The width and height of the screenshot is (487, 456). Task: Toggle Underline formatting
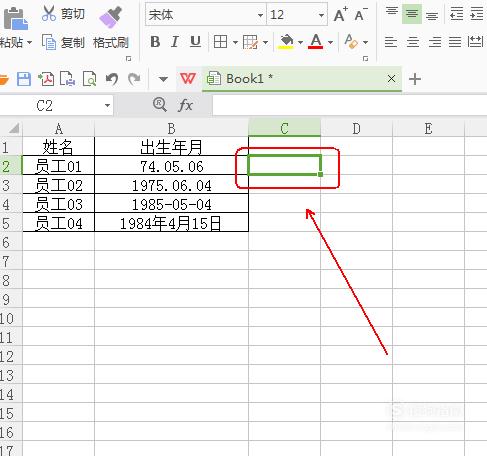tap(195, 42)
